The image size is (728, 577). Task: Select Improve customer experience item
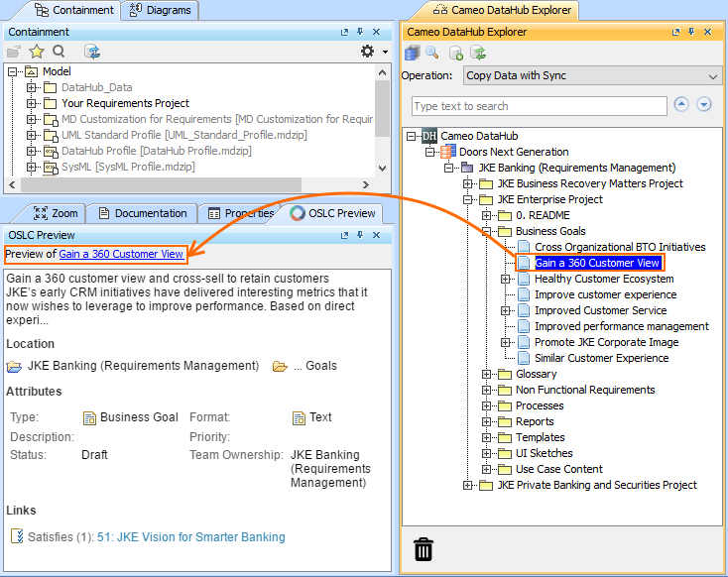click(605, 294)
